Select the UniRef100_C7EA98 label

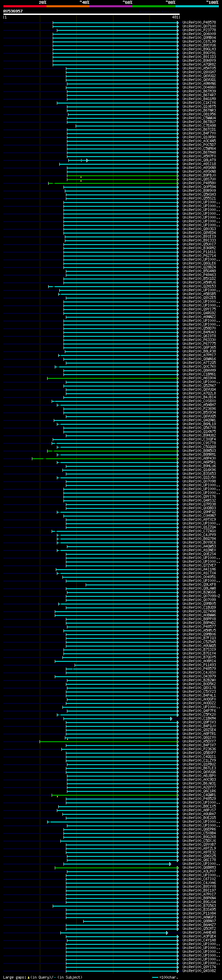(x=199, y=125)
